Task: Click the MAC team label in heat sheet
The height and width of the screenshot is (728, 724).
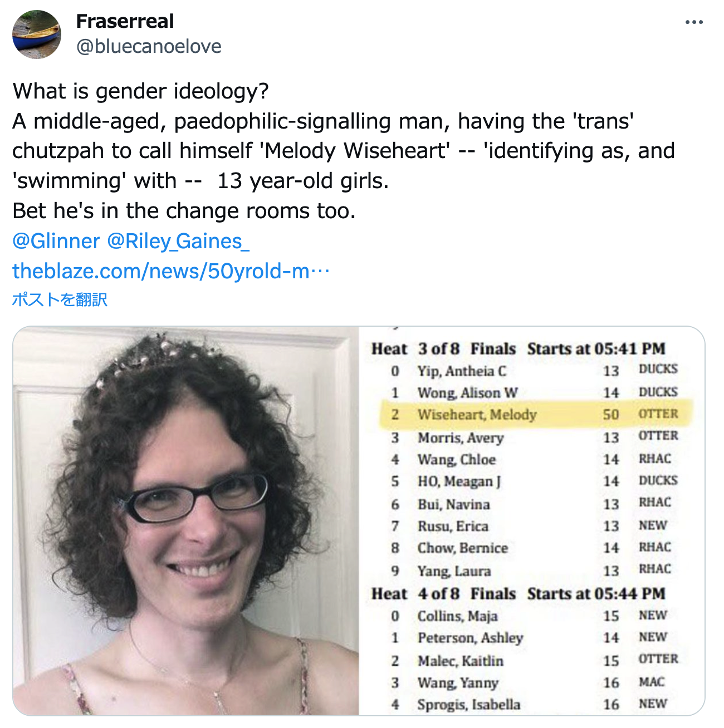Action: [x=652, y=682]
